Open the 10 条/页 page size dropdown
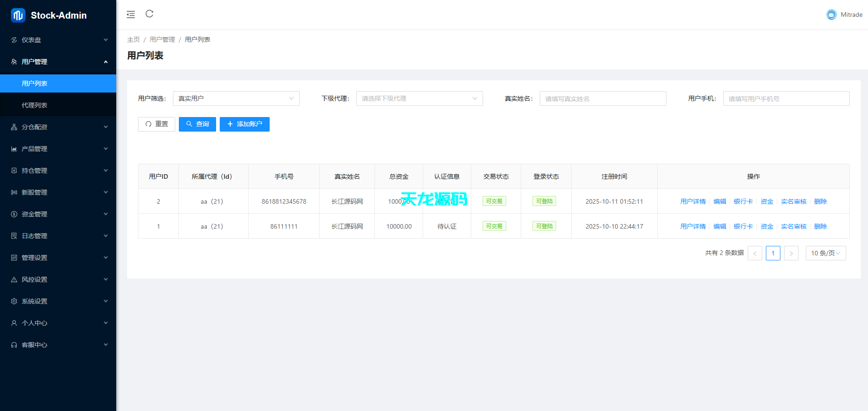The width and height of the screenshot is (868, 411). [x=825, y=253]
